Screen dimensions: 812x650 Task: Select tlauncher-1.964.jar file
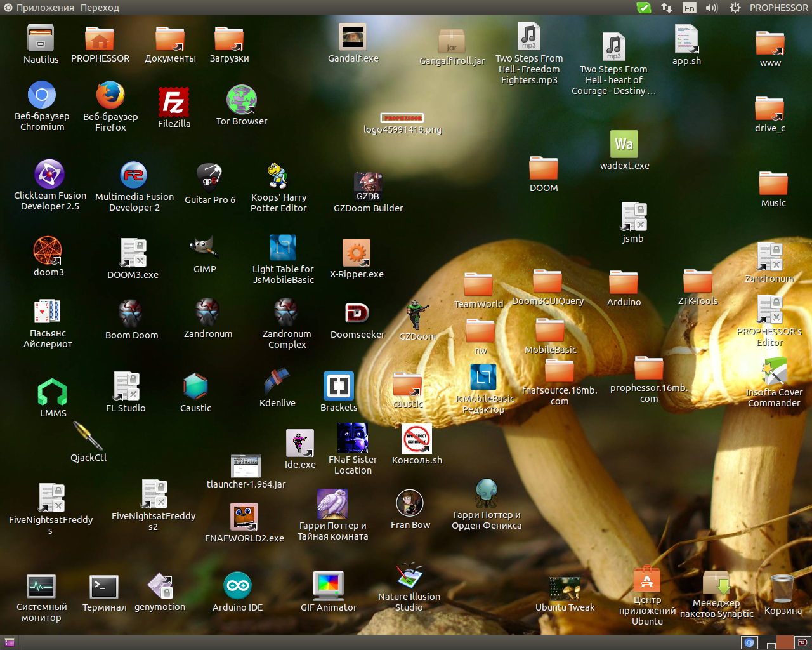click(x=246, y=467)
